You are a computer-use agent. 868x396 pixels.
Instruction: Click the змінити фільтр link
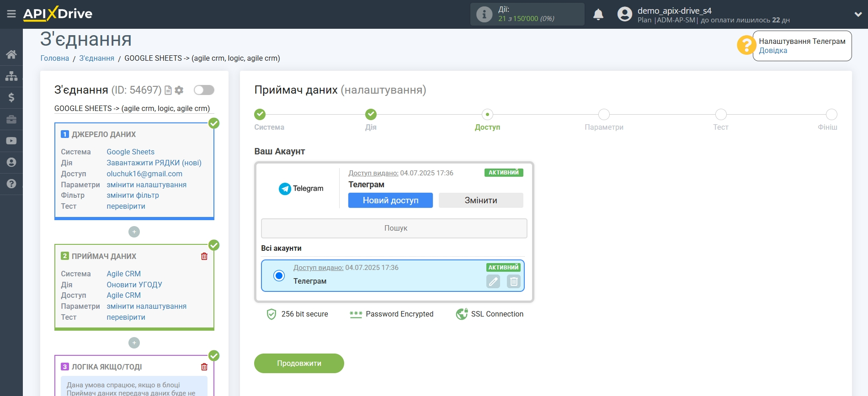pyautogui.click(x=133, y=195)
